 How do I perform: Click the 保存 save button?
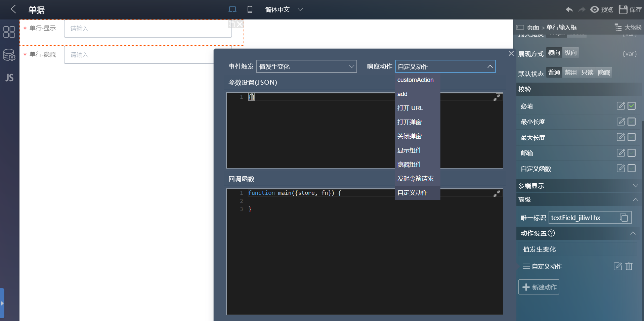click(630, 9)
